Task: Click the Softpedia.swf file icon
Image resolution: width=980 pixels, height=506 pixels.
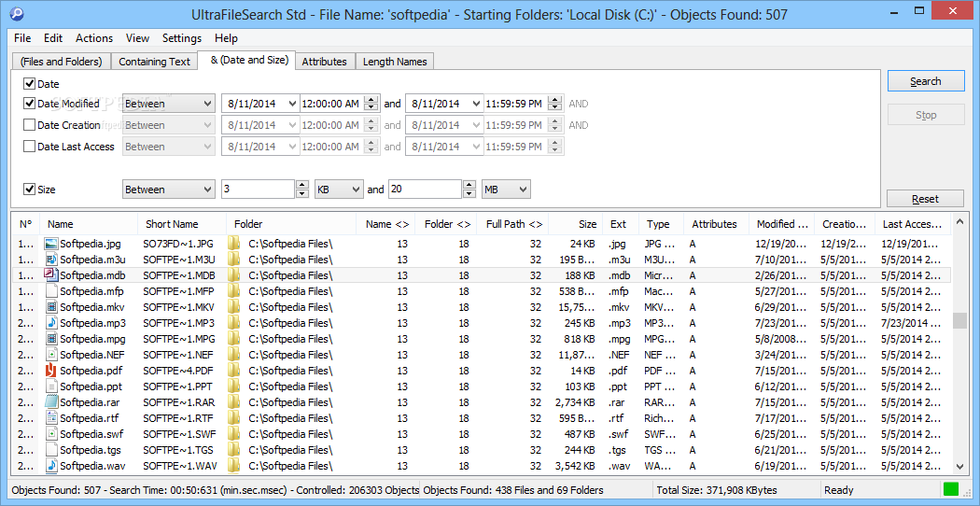Action: tap(51, 434)
